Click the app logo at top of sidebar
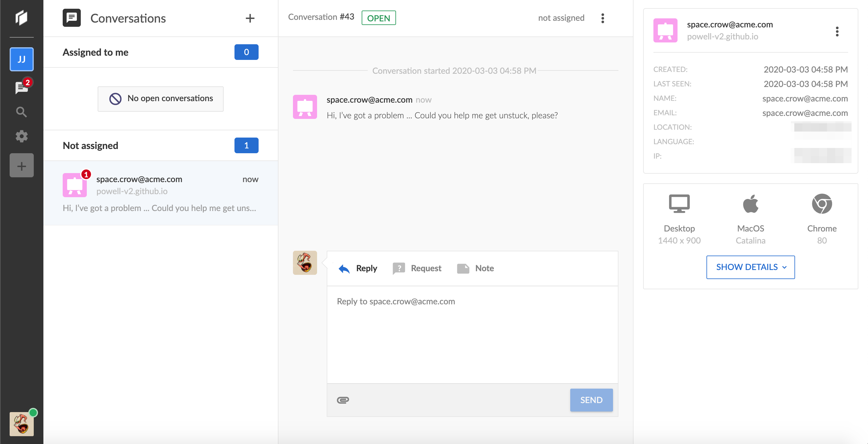Image resolution: width=868 pixels, height=444 pixels. click(x=22, y=17)
